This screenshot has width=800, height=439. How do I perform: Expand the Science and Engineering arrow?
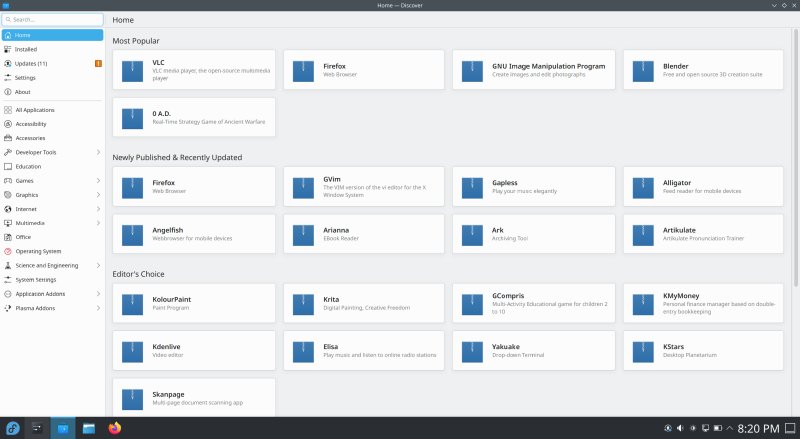98,265
